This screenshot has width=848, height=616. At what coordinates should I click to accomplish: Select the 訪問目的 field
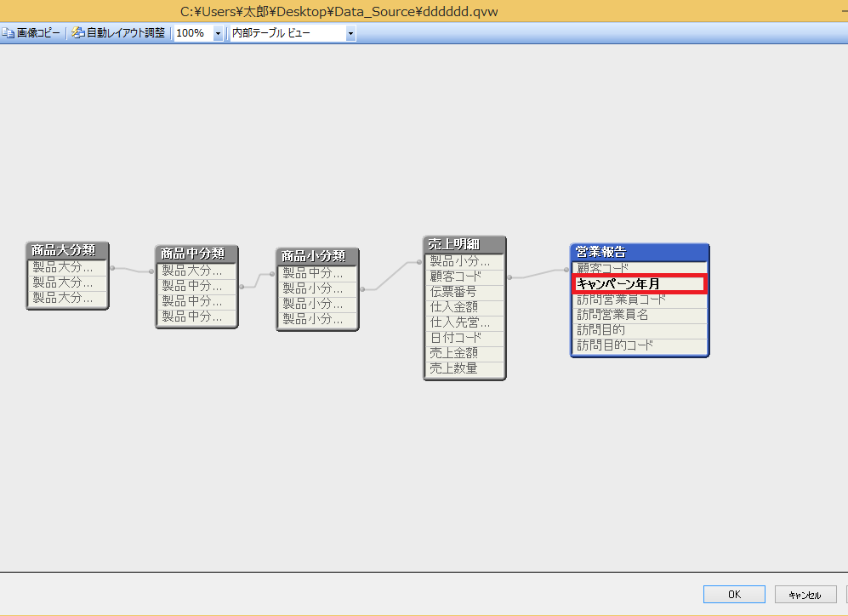click(640, 330)
